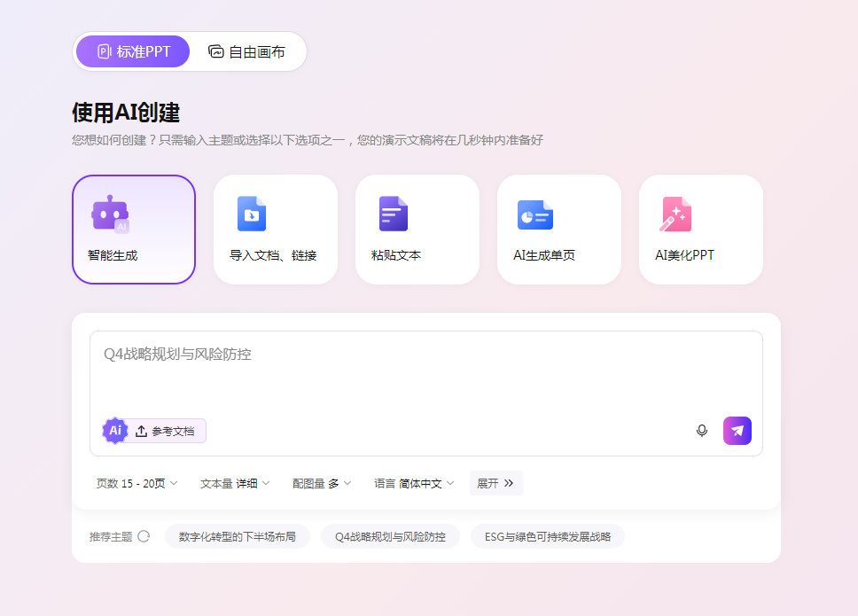Pick topic 数字化转型的下半场布局
858x616 pixels.
pyautogui.click(x=237, y=536)
